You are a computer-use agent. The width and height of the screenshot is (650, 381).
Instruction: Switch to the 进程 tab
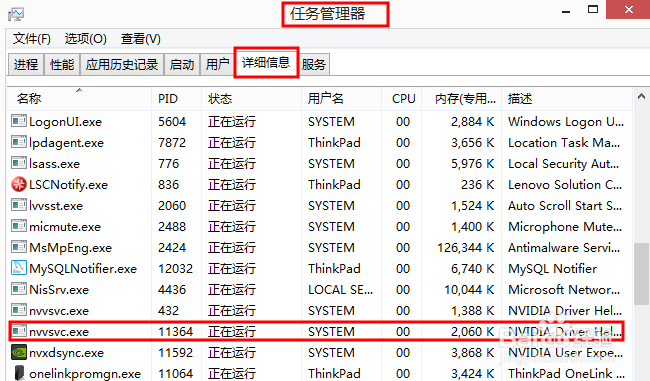26,65
